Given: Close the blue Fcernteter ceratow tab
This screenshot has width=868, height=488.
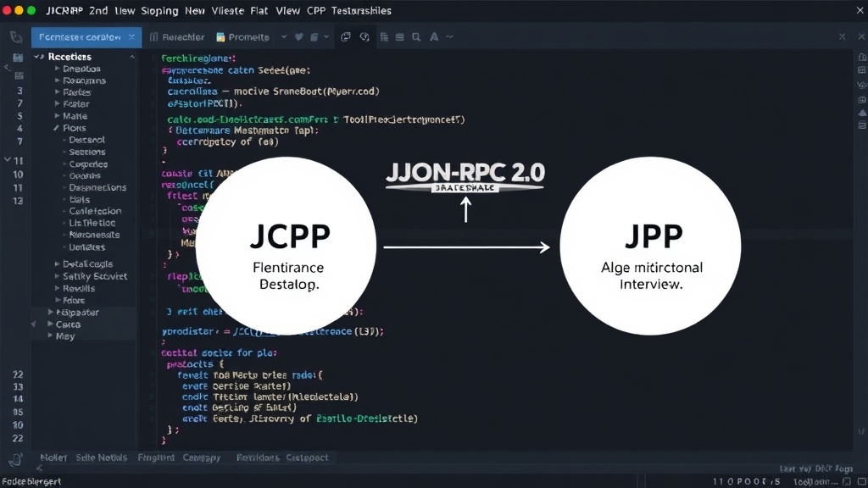Looking at the screenshot, I should pos(131,36).
